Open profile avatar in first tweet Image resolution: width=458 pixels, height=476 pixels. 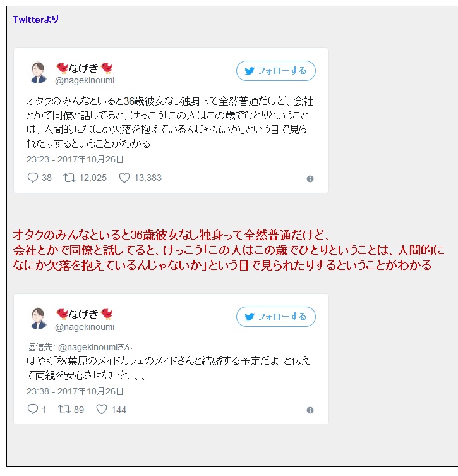pyautogui.click(x=38, y=72)
